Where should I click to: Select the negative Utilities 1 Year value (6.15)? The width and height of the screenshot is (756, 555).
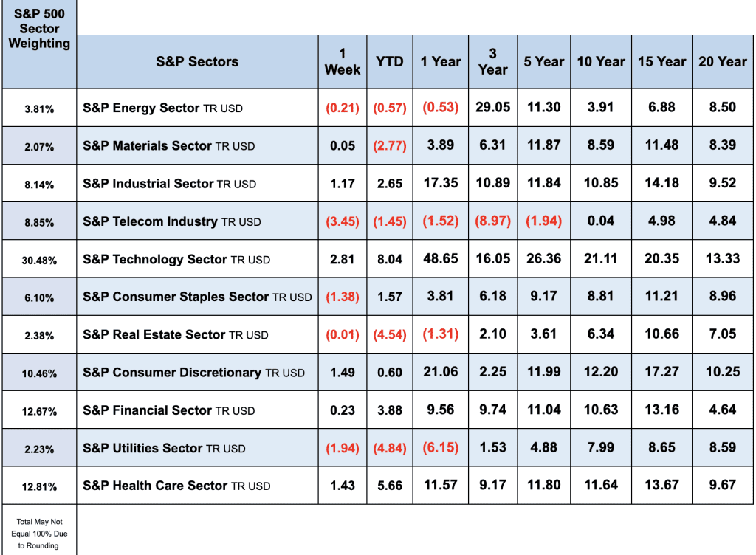tap(441, 448)
